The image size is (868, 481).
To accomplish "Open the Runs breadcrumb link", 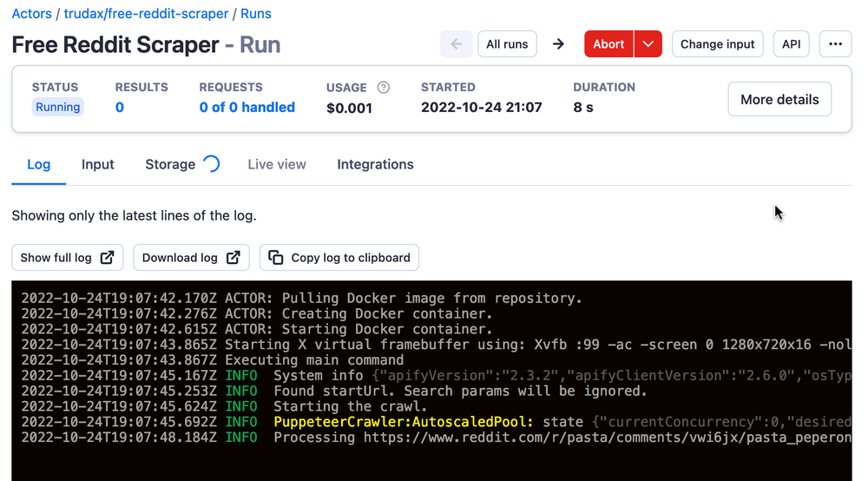I will (256, 14).
